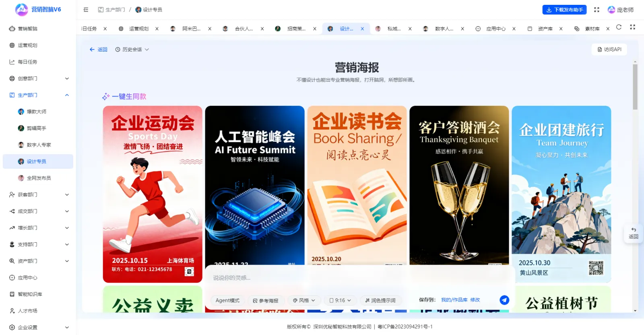This screenshot has width=644, height=335.
Task: Click the 返回 link beside 历史会话
Action: 98,50
